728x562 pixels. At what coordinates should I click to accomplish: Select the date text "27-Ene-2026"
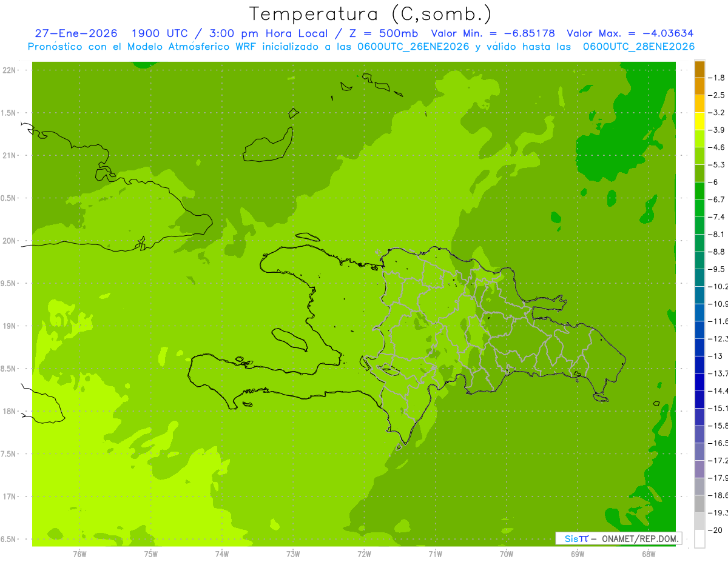pyautogui.click(x=76, y=33)
